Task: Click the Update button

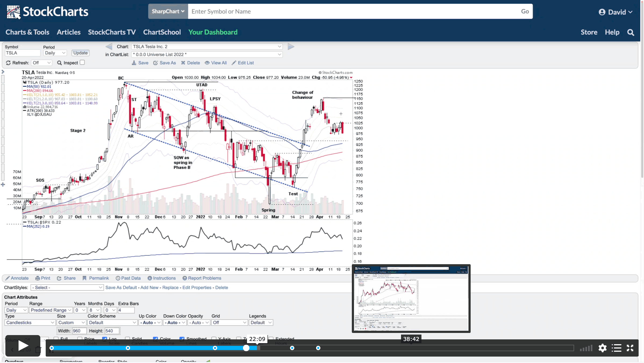Action: tap(80, 53)
